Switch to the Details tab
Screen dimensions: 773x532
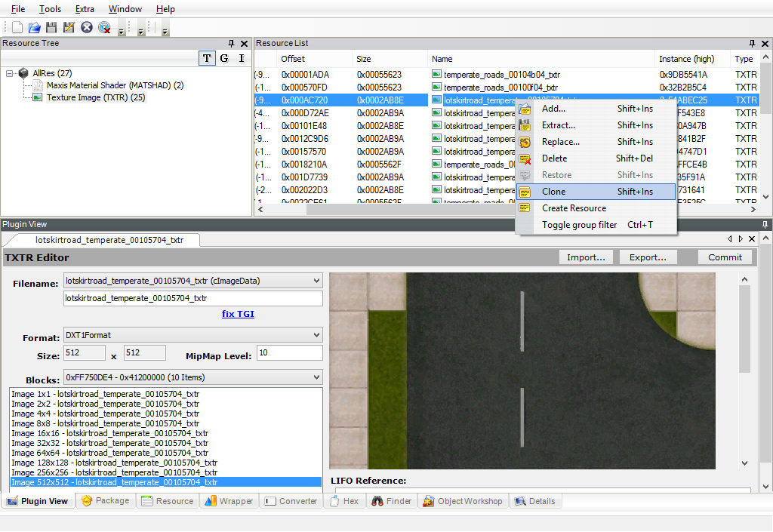click(535, 501)
